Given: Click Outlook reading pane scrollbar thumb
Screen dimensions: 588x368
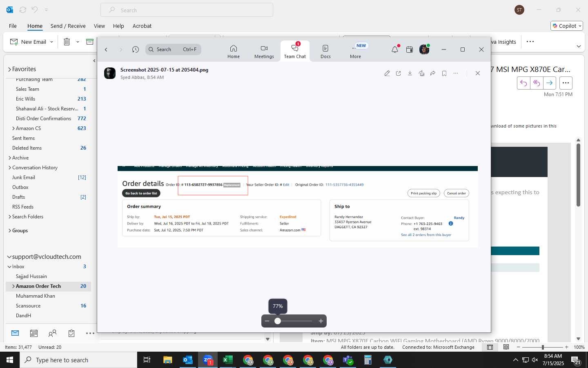Looking at the screenshot, I should click(578, 175).
